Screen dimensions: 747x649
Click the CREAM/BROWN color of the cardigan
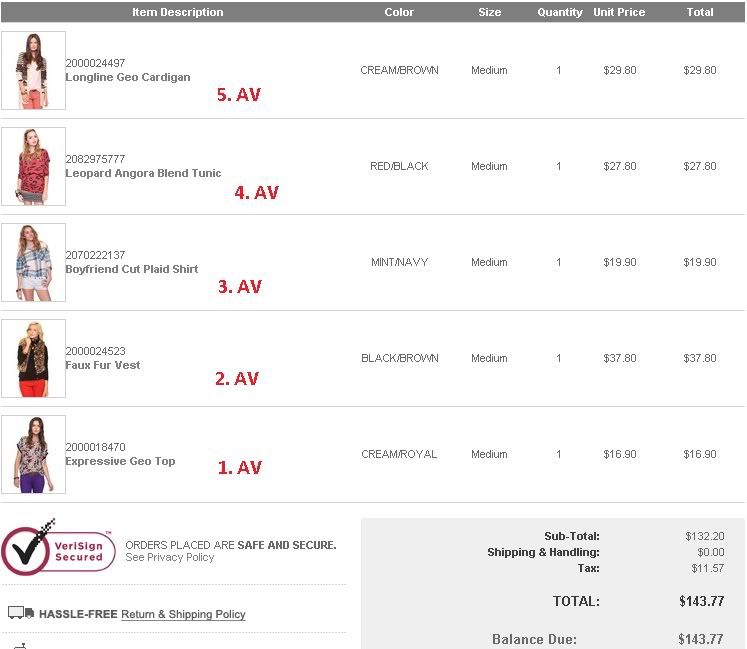pyautogui.click(x=399, y=71)
